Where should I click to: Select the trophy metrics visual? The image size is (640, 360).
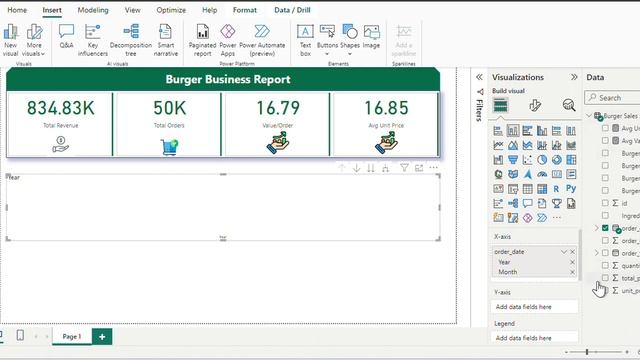[x=557, y=203]
